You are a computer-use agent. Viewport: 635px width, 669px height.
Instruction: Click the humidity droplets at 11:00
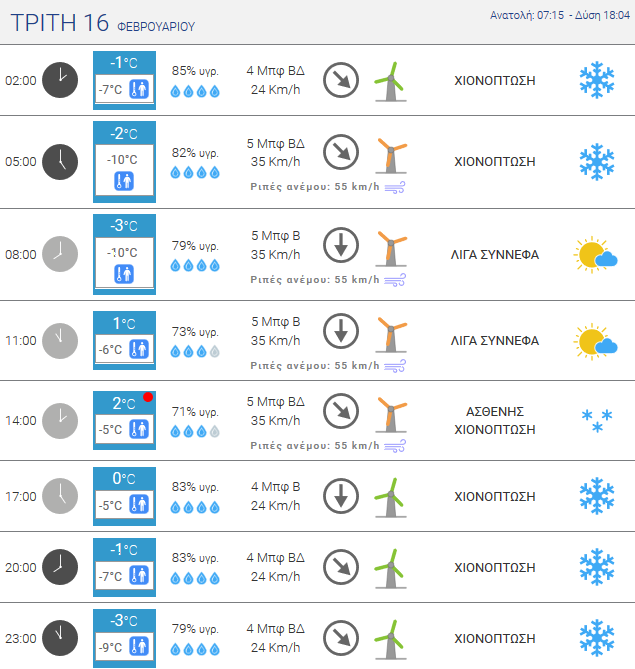[195, 351]
